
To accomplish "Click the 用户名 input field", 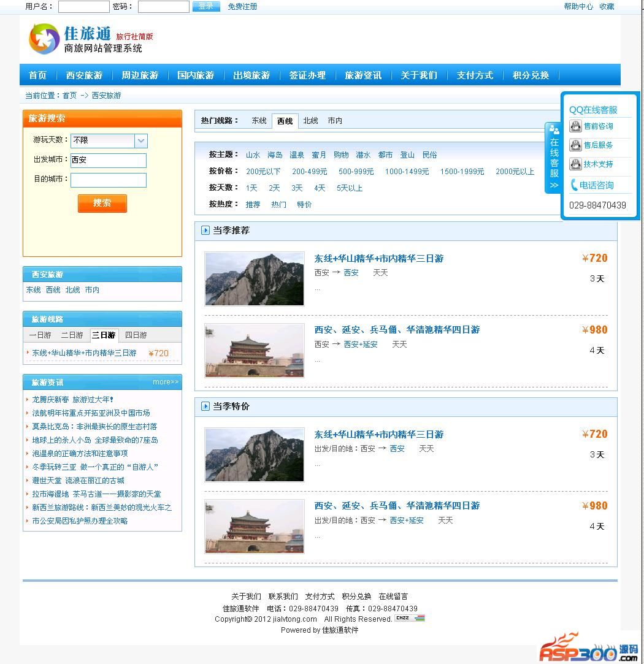I will [x=83, y=6].
